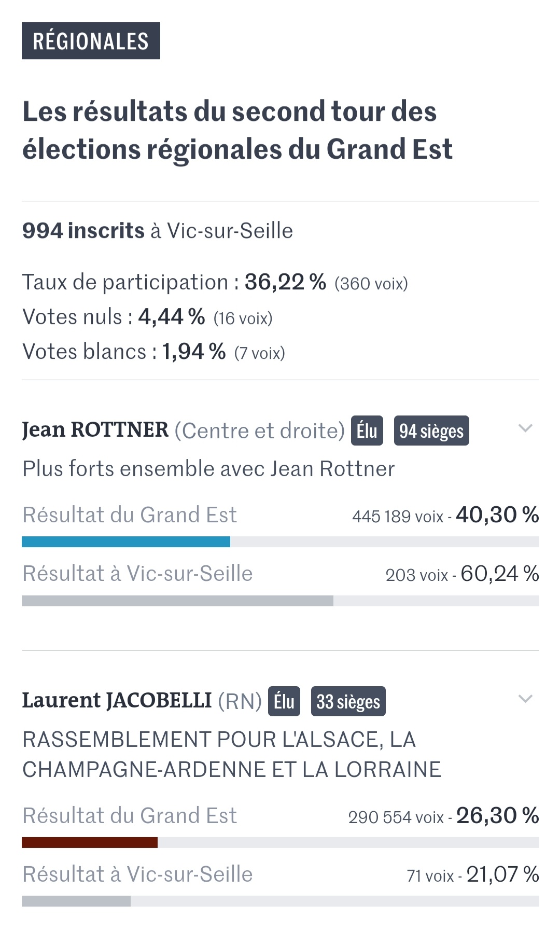Expand Jean ROTTNER candidate details chevron

[525, 428]
